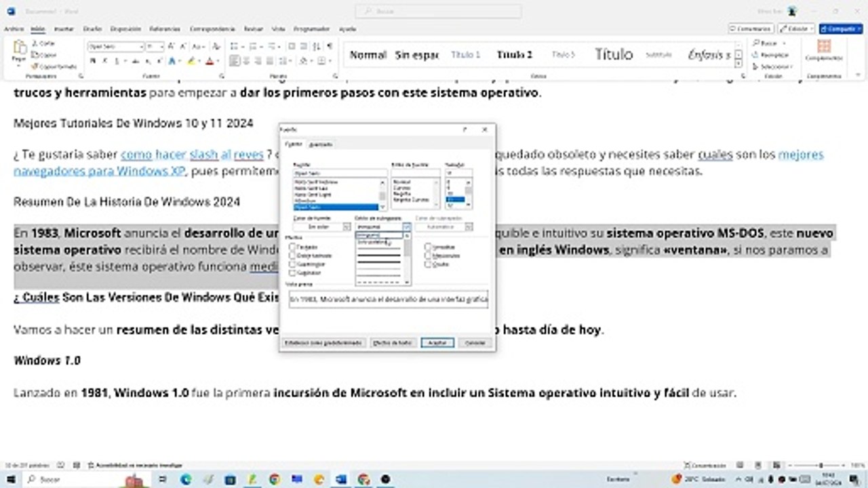Screen dimensions: 868x488
Task: Click the red font color A icon
Action: (209, 61)
